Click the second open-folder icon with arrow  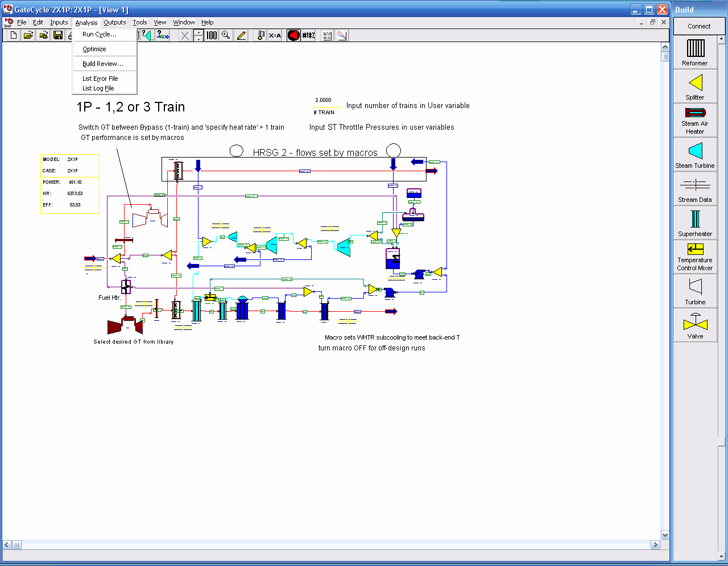point(43,35)
